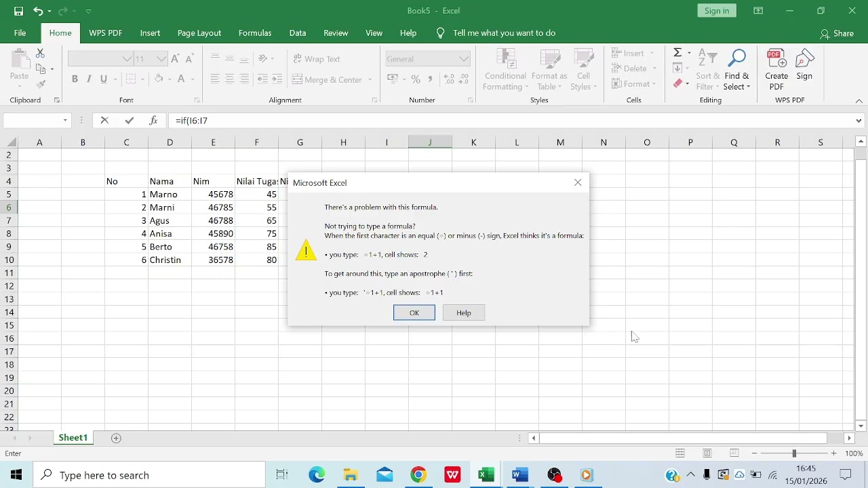This screenshot has width=868, height=488.
Task: Open the File menu tab
Action: 20,33
